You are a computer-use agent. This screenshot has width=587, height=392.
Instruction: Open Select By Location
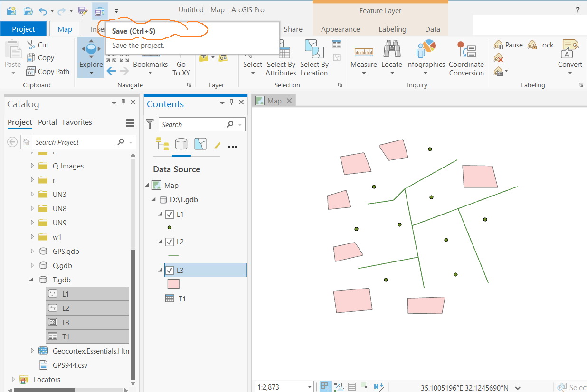(314, 57)
